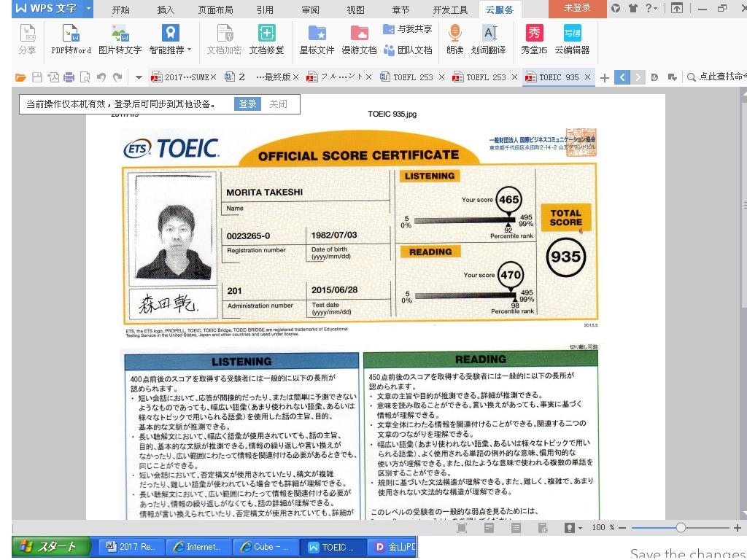Click the print icon
747x560 pixels.
click(69, 77)
